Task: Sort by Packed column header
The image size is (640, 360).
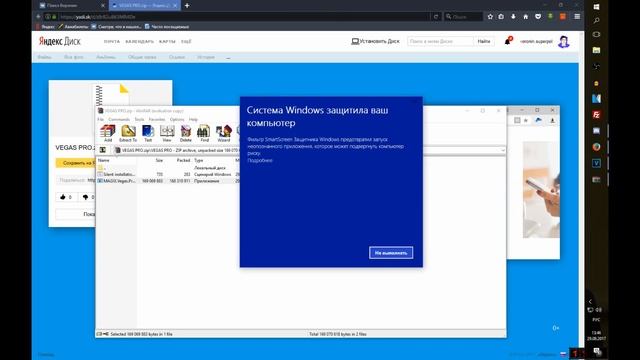Action: [183, 160]
